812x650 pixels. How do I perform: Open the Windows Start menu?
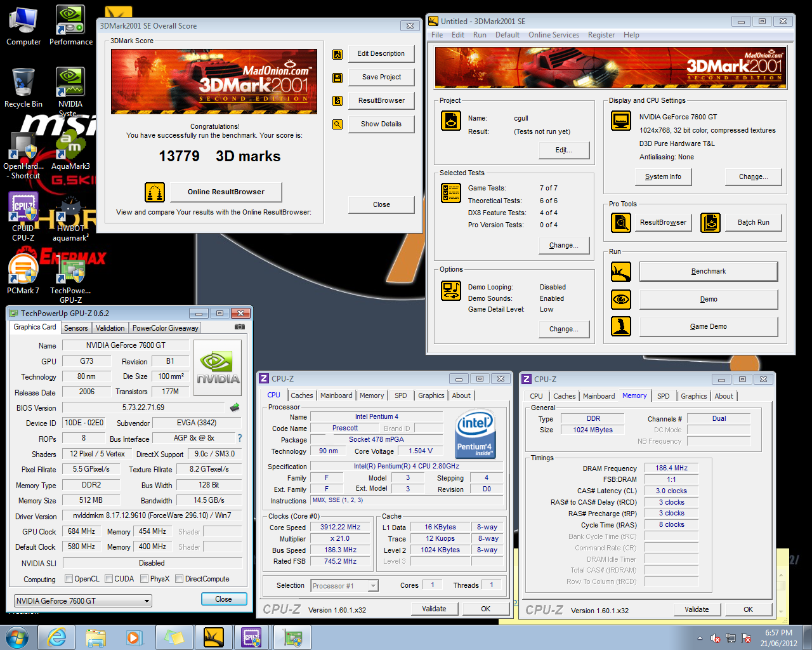click(x=17, y=637)
